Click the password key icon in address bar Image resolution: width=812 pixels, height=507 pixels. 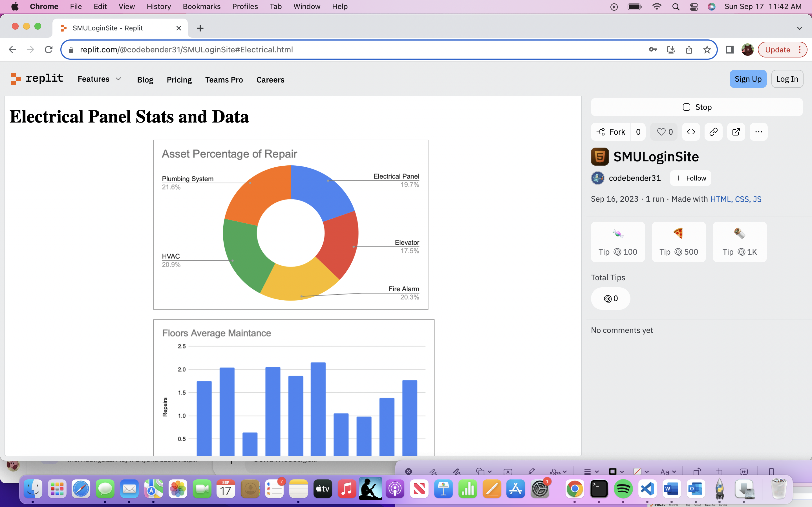click(653, 50)
